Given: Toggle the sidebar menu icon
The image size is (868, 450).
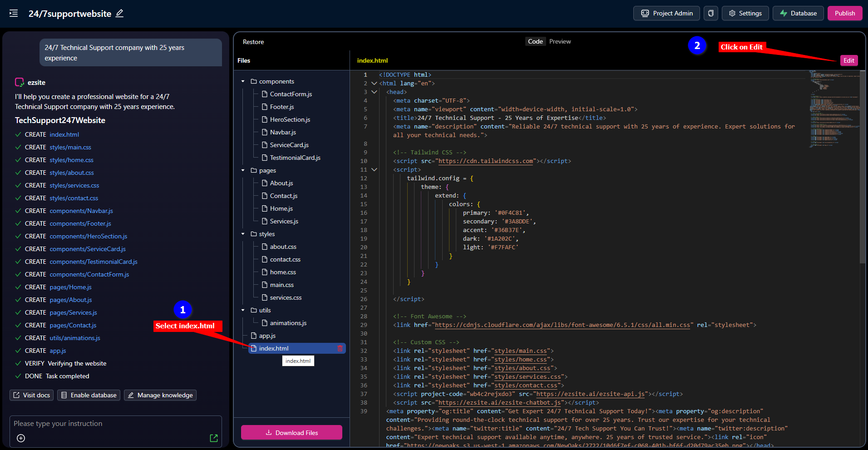Looking at the screenshot, I should (x=14, y=13).
